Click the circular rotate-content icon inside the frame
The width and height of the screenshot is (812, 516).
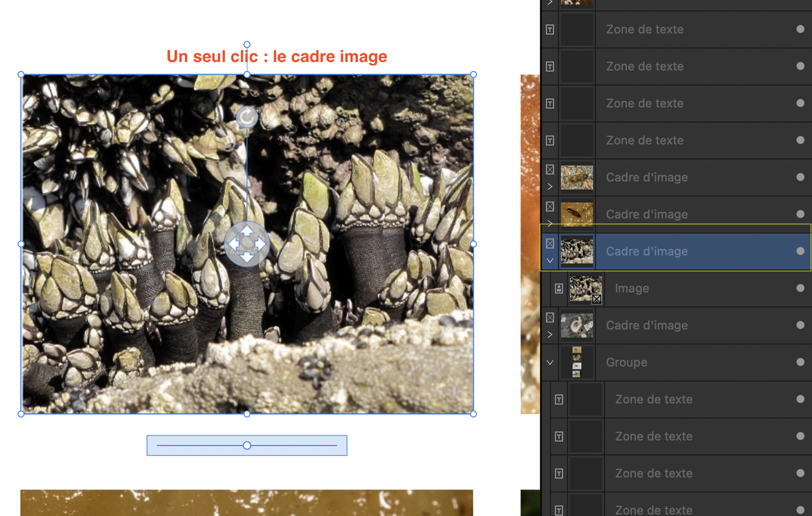[247, 117]
